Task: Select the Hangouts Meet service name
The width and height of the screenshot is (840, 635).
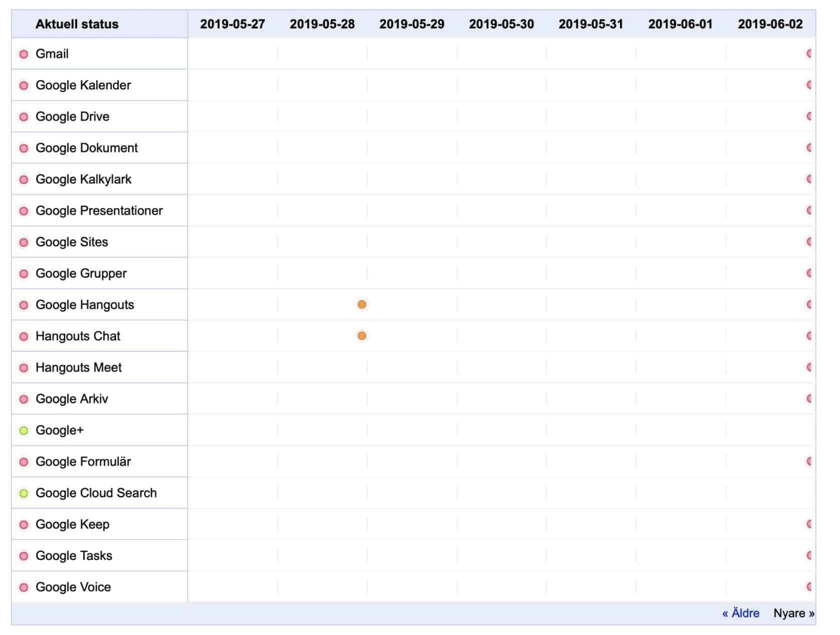Action: click(x=78, y=368)
